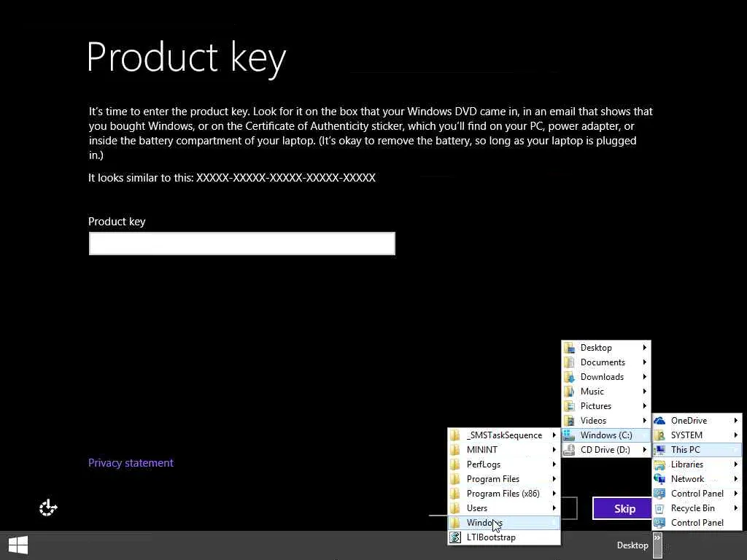The width and height of the screenshot is (747, 560).
Task: Click the CD Drive (D:) disc icon
Action: [x=569, y=449]
